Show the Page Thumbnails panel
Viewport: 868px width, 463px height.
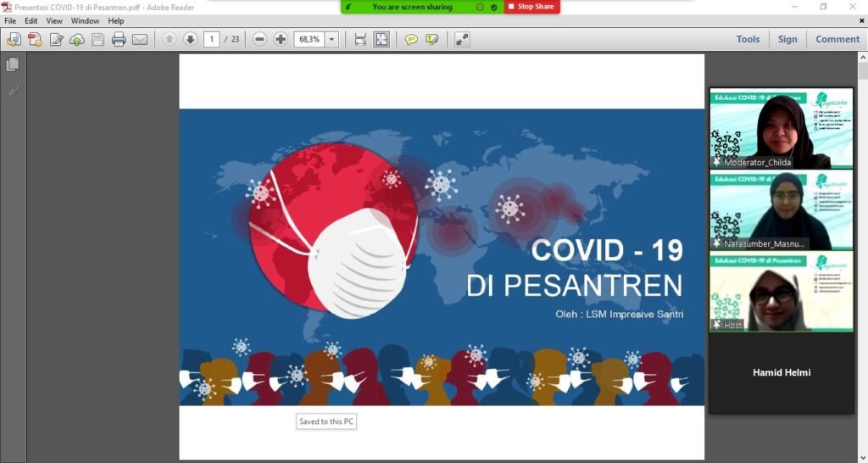[x=13, y=64]
